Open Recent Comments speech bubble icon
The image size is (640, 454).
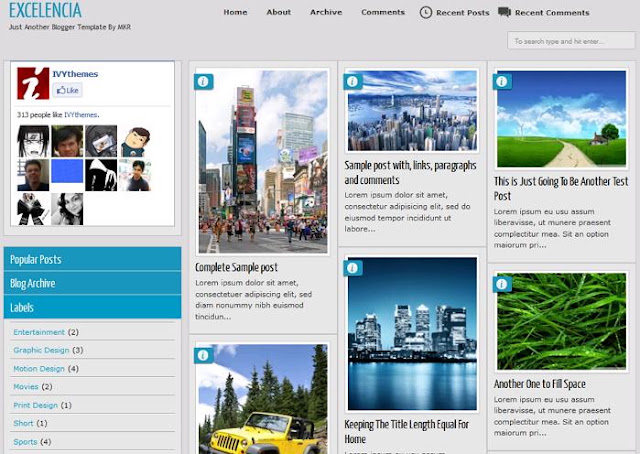(504, 12)
